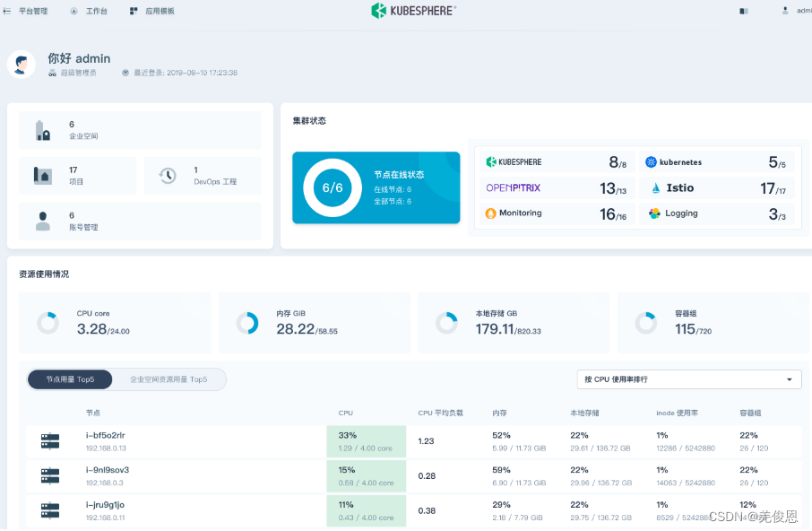812x531 pixels.
Task: Click the 企业空间 workspace icon
Action: 43,129
